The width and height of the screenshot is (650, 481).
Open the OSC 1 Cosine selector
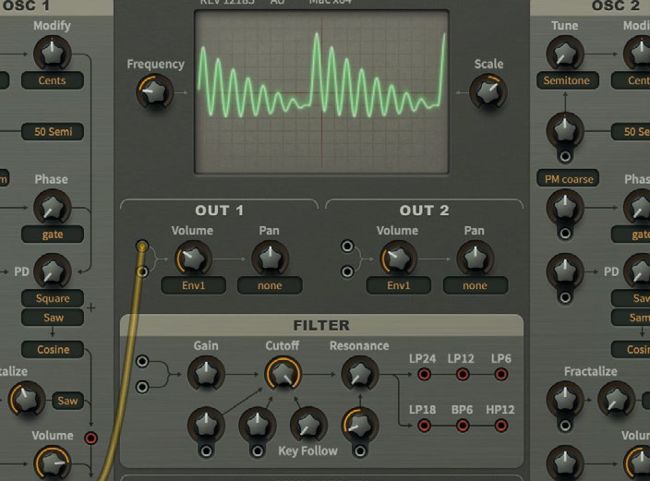(x=52, y=350)
